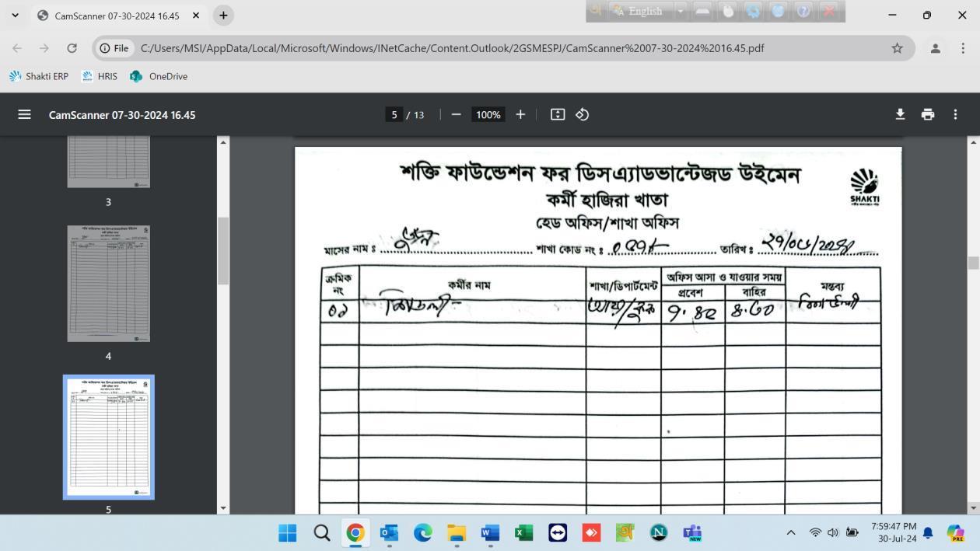Open a new browser tab

[223, 16]
